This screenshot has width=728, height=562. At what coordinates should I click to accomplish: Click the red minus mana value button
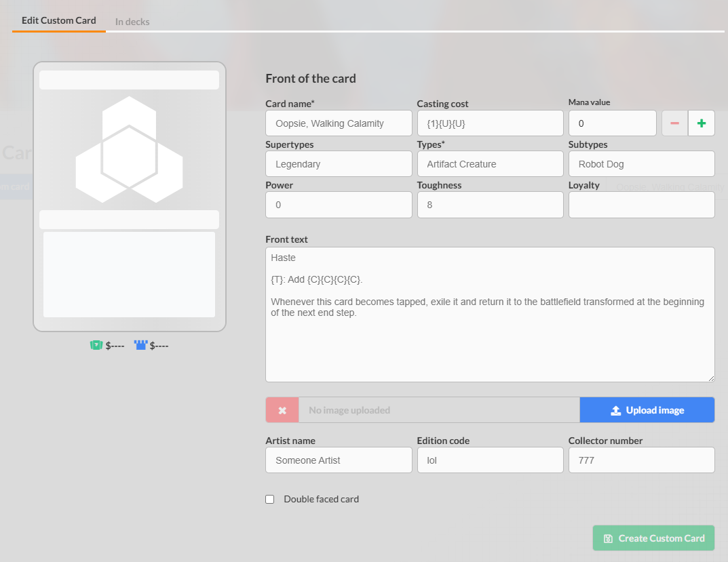click(674, 123)
